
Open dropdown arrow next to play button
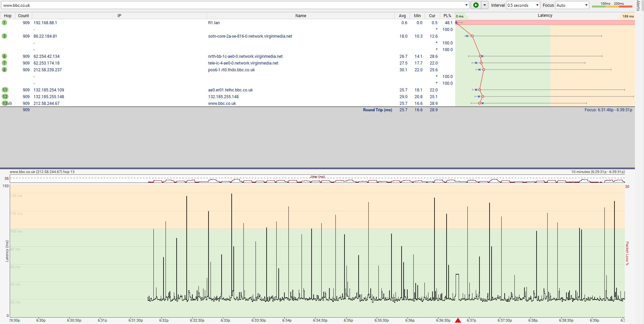pos(485,5)
